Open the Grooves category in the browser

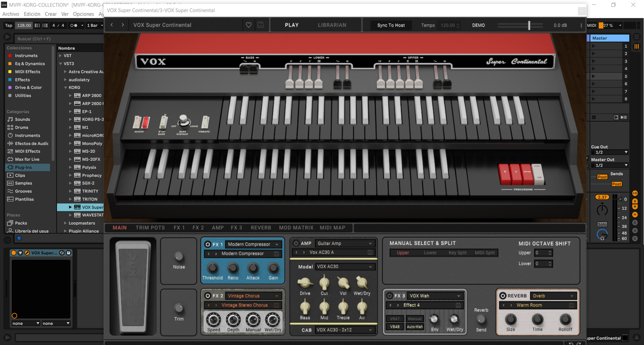(x=23, y=191)
